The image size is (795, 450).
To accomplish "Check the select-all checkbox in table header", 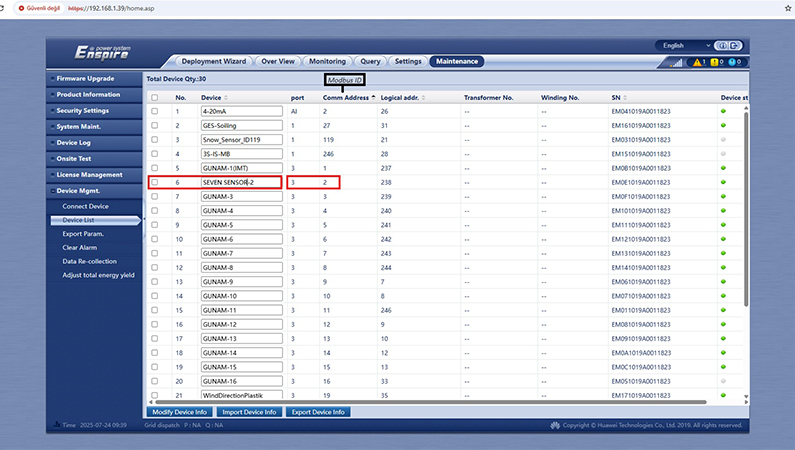I will [x=154, y=98].
